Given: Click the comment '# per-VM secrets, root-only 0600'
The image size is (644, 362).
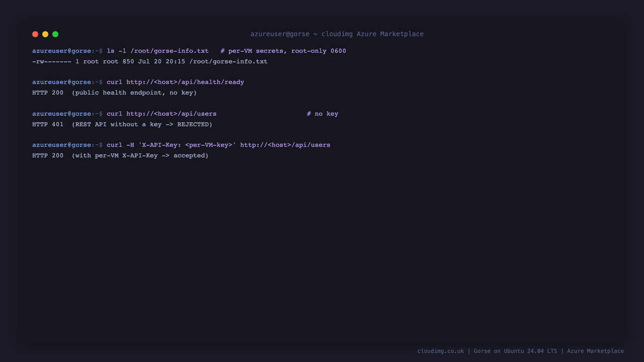Looking at the screenshot, I should tap(283, 51).
